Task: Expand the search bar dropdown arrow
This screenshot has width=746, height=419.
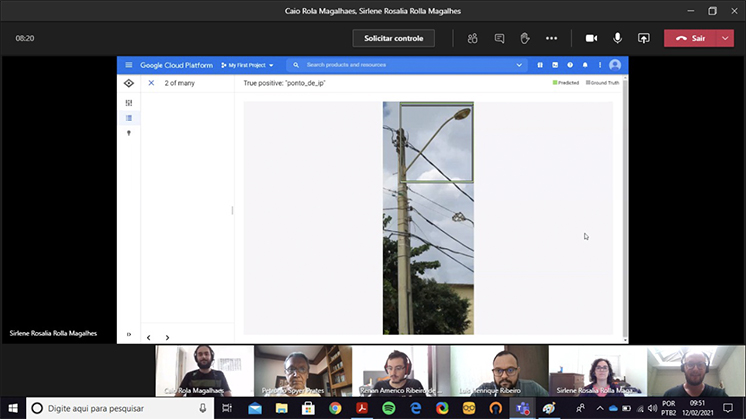Action: pos(519,65)
